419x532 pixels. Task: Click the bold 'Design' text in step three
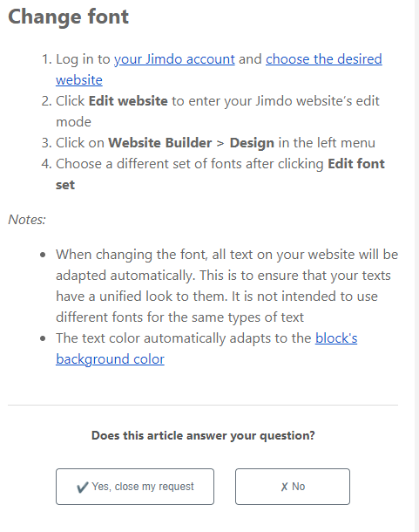click(252, 143)
